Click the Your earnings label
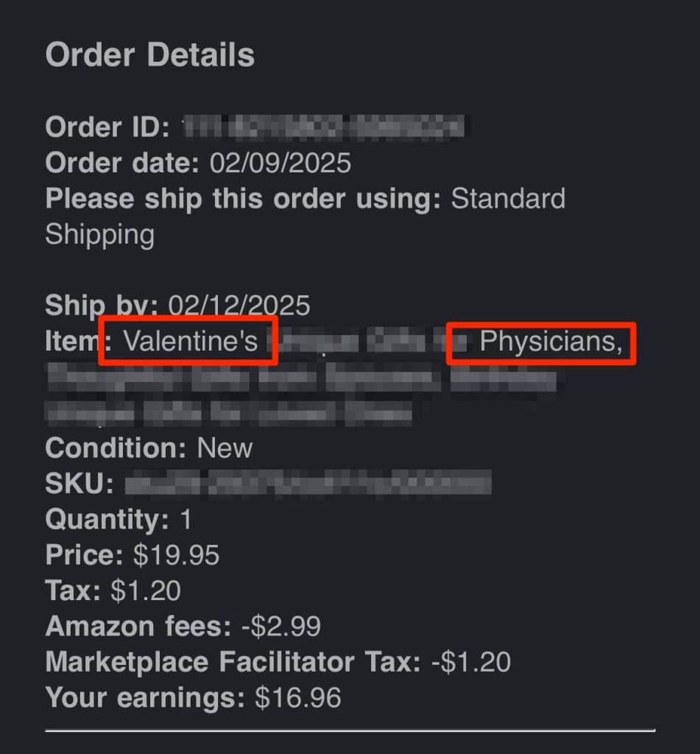This screenshot has width=700, height=754. (x=146, y=697)
